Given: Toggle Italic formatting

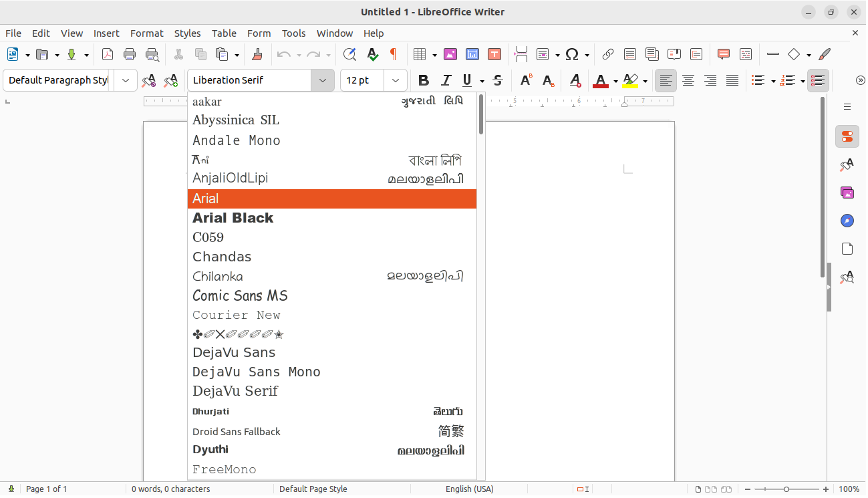Looking at the screenshot, I should [x=446, y=80].
